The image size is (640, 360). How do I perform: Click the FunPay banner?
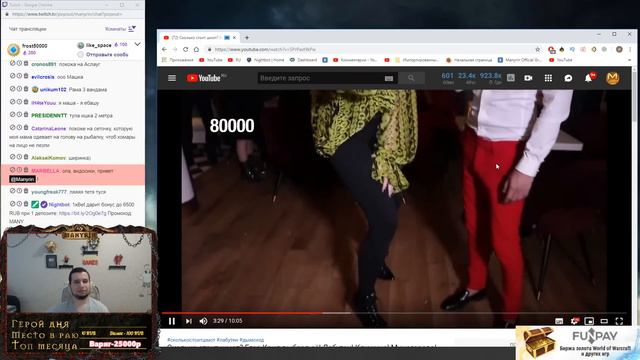pos(578,342)
